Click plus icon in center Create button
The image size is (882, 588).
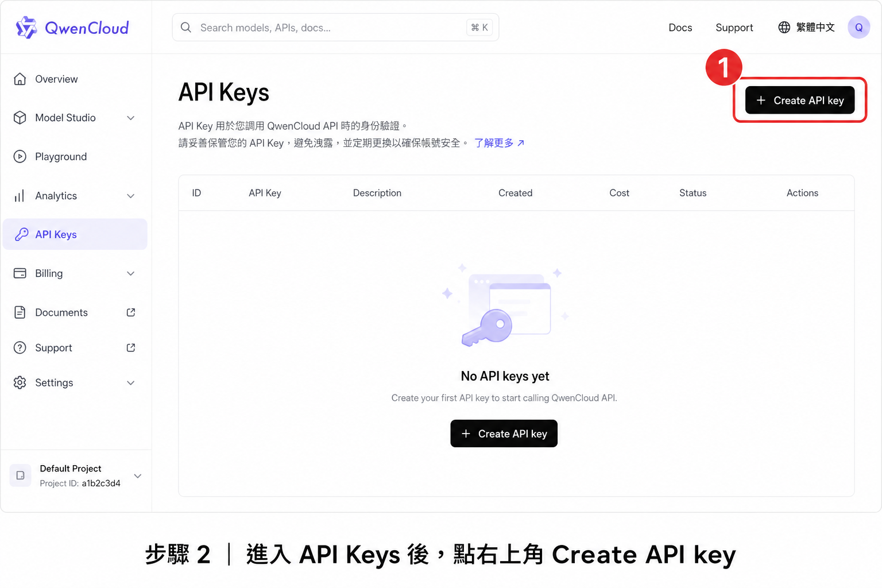click(466, 434)
